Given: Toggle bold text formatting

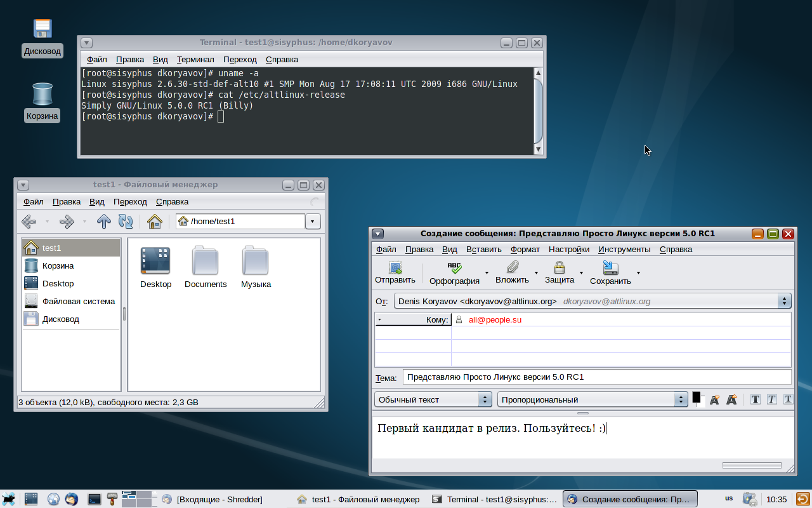Looking at the screenshot, I should [x=756, y=399].
